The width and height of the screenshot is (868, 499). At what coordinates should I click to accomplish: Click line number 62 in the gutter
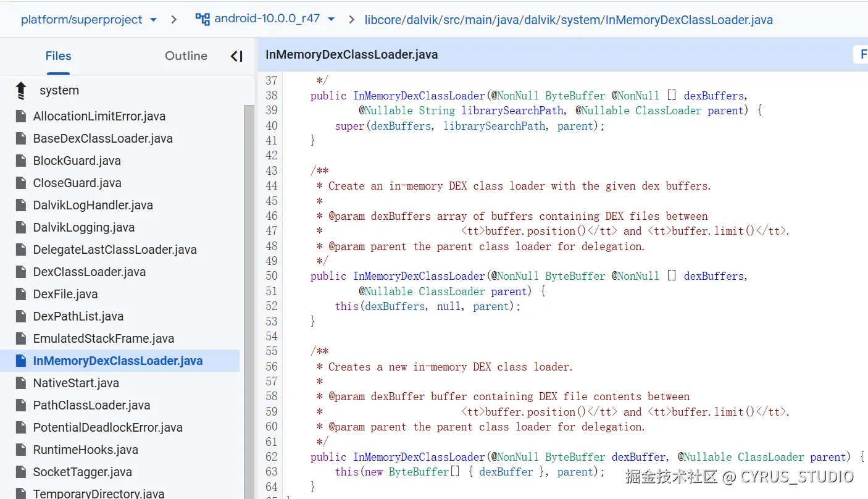coord(272,457)
